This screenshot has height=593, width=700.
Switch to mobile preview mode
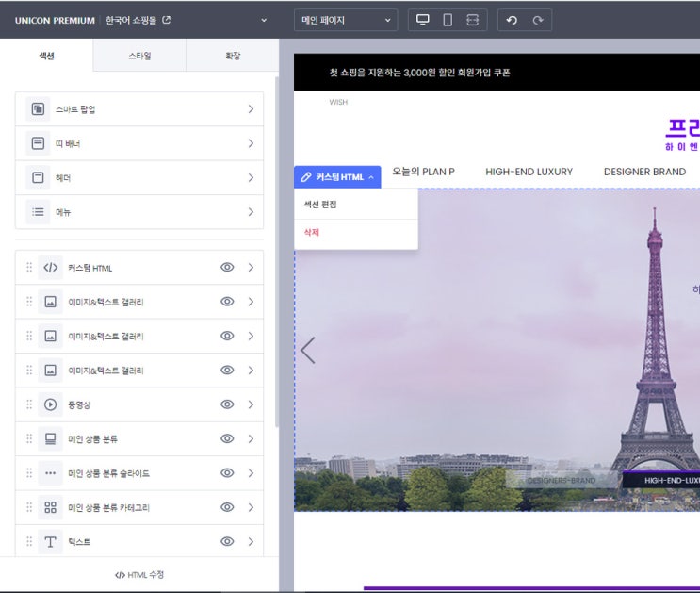[448, 20]
